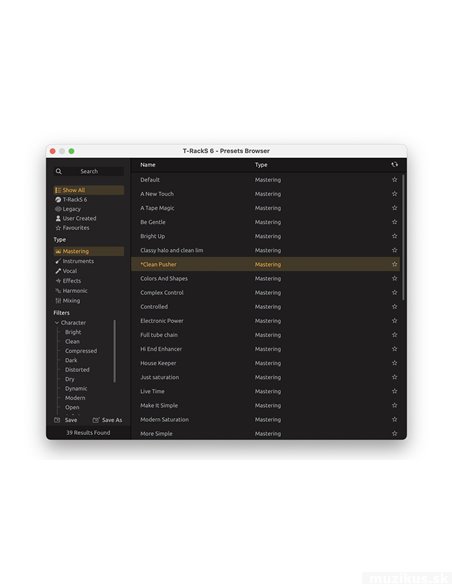Viewport: 452px width, 584px height.
Task: Choose the Compressed character filter
Action: pyautogui.click(x=81, y=351)
